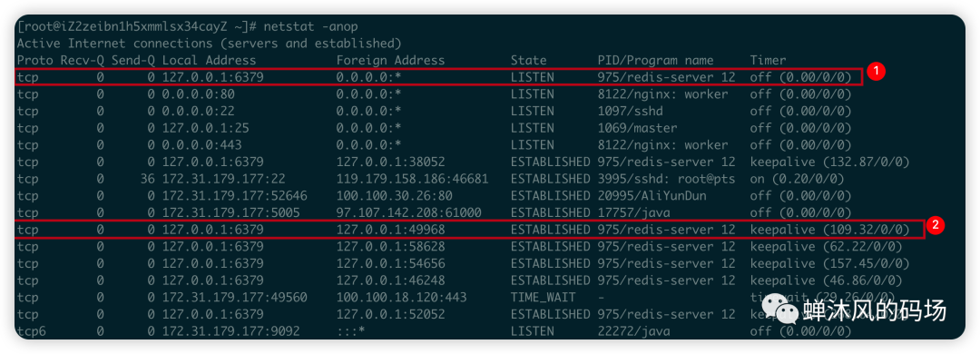
Task: Click foreign address 100.100.18.120:443
Action: pos(401,297)
